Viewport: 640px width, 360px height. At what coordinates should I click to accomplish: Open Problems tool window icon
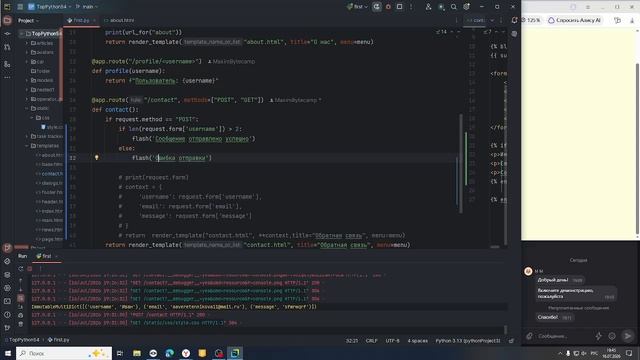[x=7, y=315]
